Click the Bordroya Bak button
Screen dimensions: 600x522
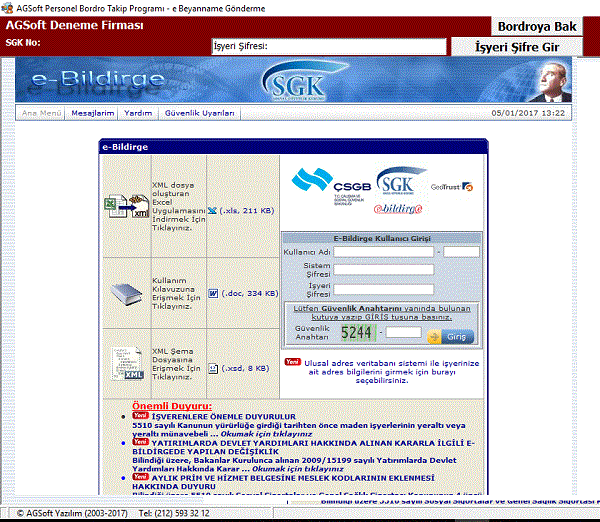537,26
